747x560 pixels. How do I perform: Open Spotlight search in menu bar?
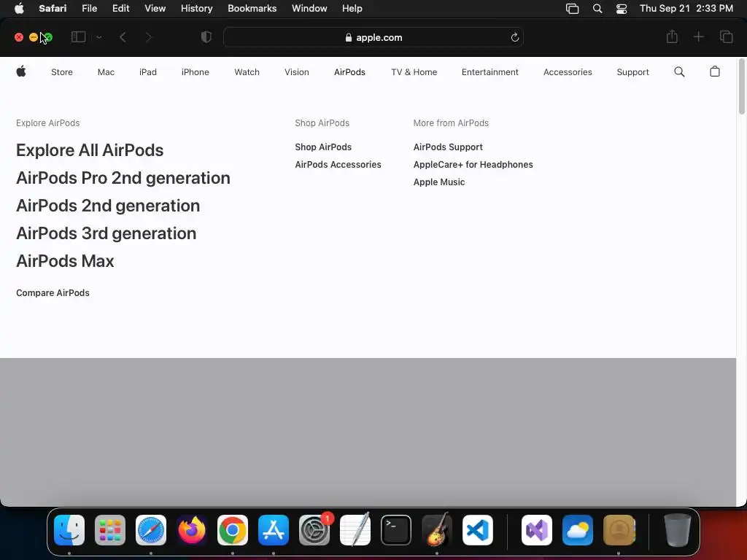(597, 9)
